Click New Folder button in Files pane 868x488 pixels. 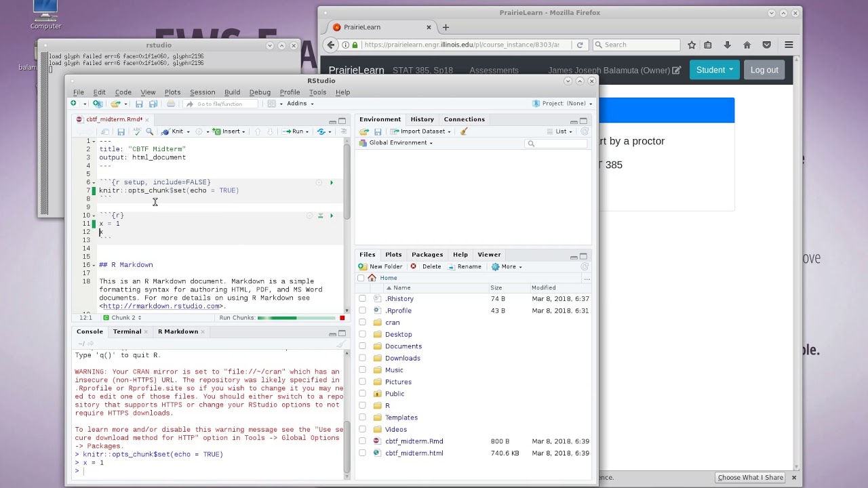[x=380, y=266]
